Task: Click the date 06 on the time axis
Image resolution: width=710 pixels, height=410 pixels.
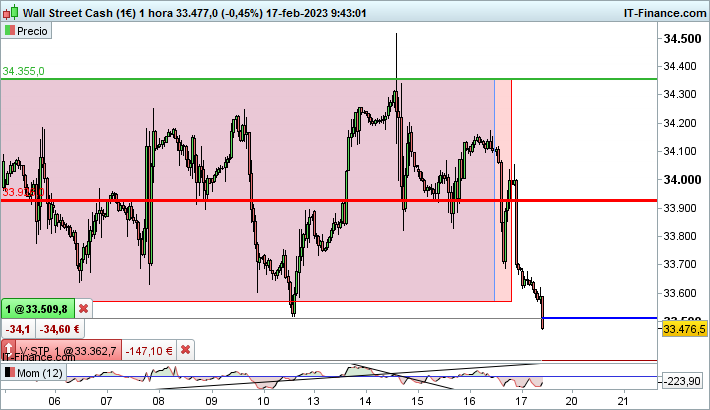Action: (54, 401)
